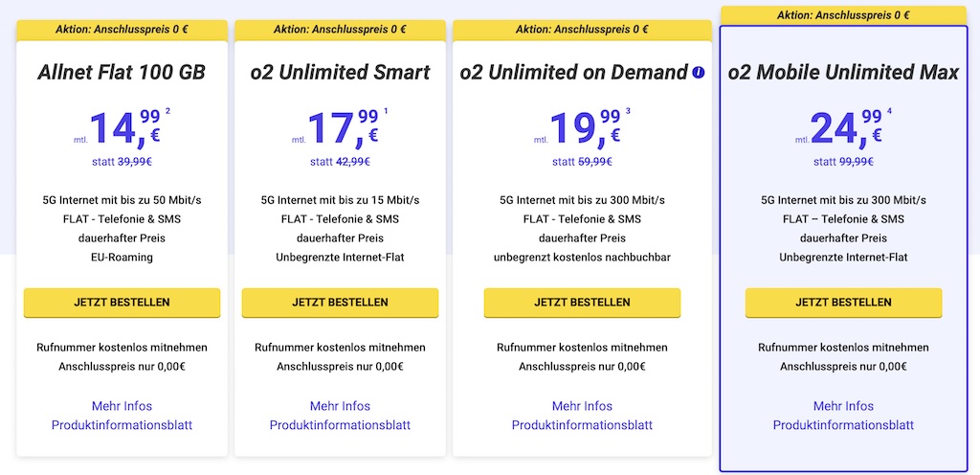Viewport: 980px width, 475px height.
Task: Open Mehr Infos for o2 Unlimited on Demand
Action: (x=582, y=406)
